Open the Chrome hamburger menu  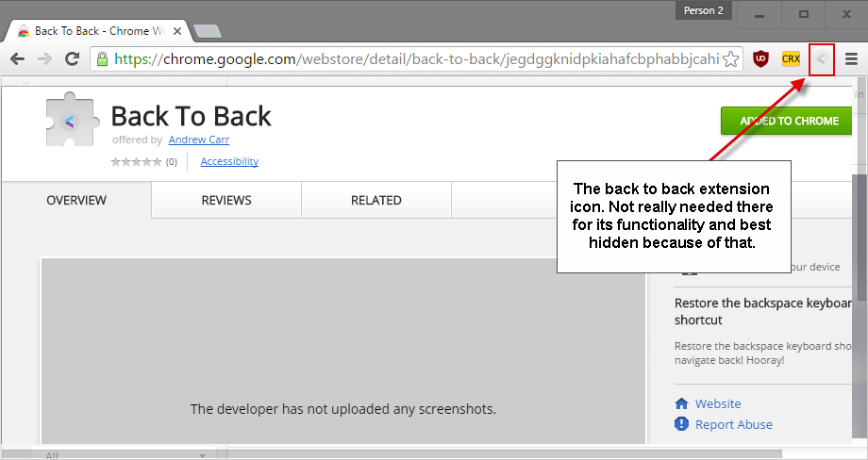(x=851, y=59)
